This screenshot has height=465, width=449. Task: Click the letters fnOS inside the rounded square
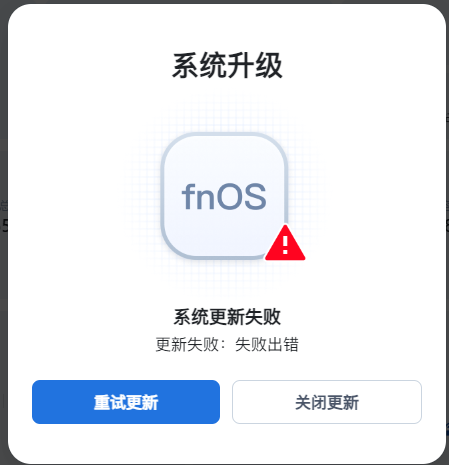point(224,197)
